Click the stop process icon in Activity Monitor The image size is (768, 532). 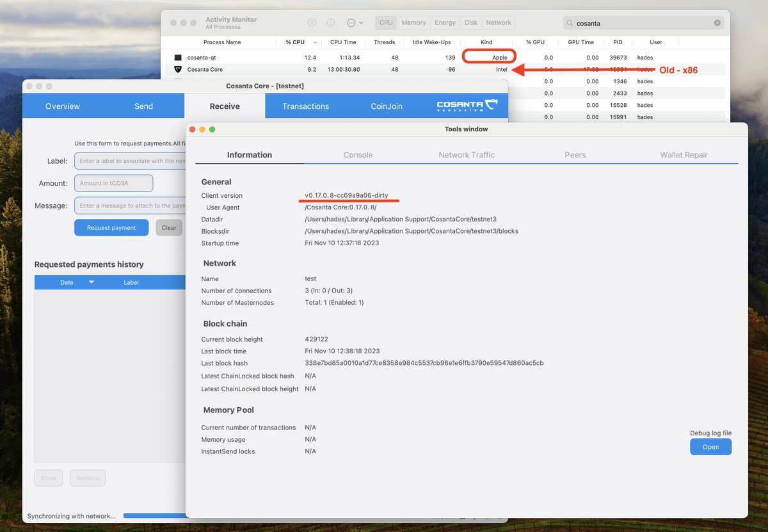(x=312, y=22)
